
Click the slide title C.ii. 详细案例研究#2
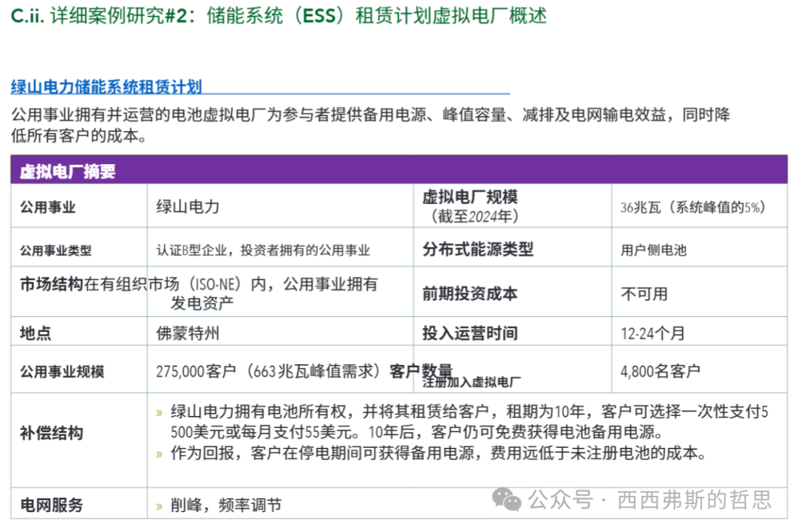click(279, 16)
